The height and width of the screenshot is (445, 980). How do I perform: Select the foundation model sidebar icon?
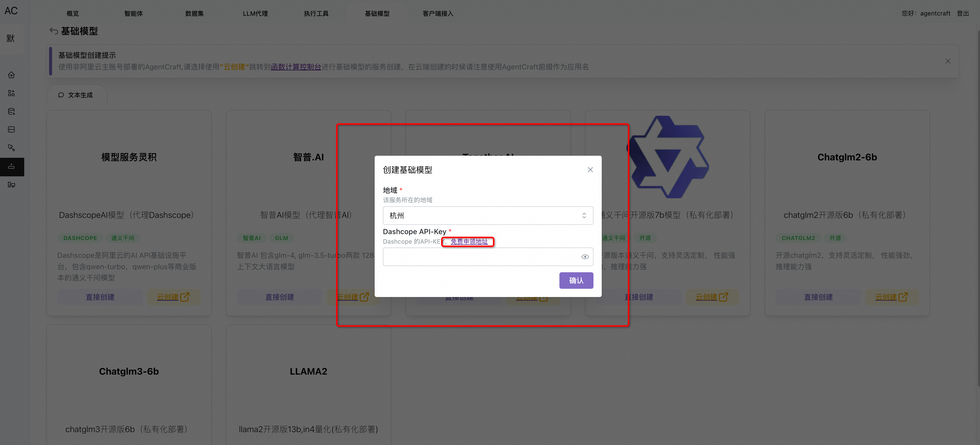click(x=11, y=167)
